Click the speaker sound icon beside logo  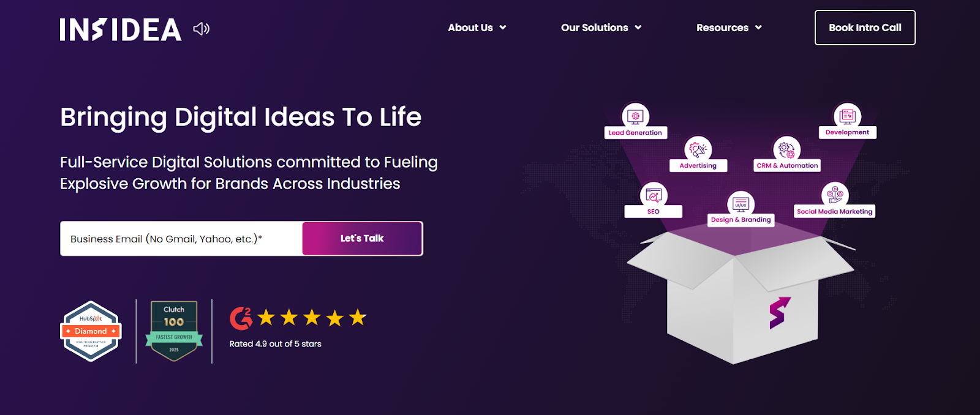point(201,29)
